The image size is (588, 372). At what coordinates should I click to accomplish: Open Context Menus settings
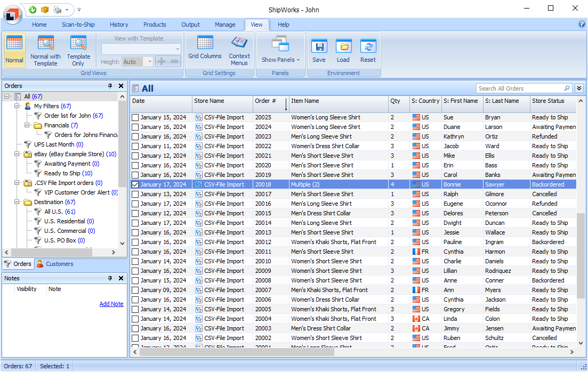[x=239, y=50]
